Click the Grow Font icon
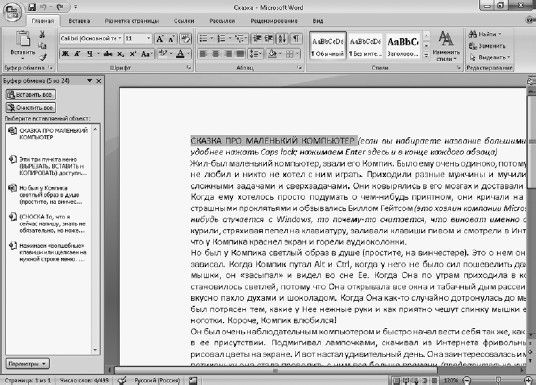Screen dimensions: 536x385 (160, 39)
